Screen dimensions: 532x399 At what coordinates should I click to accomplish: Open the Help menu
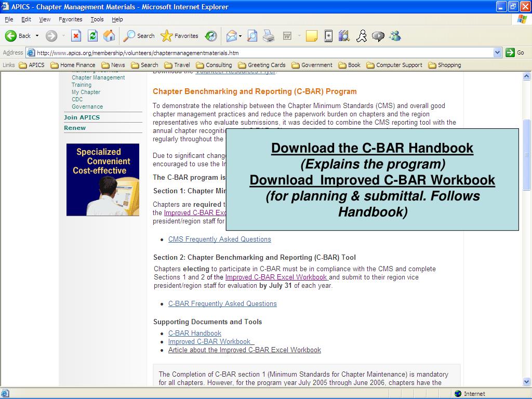tap(117, 19)
